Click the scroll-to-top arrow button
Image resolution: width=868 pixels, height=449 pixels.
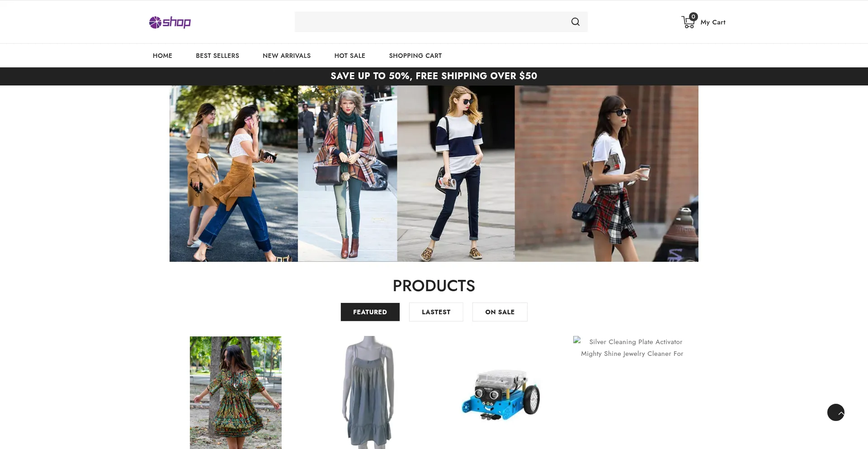pyautogui.click(x=835, y=412)
